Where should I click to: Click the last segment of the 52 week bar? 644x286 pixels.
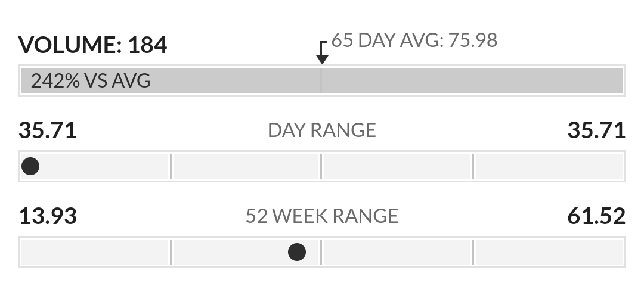[x=549, y=252]
